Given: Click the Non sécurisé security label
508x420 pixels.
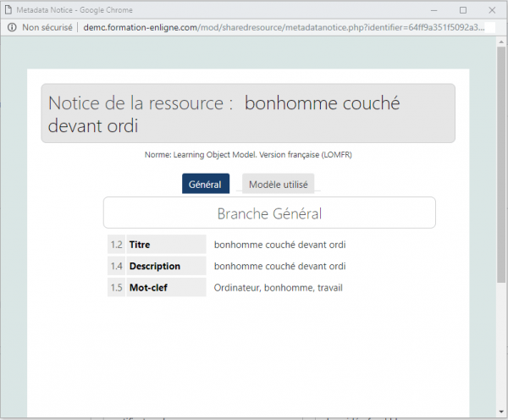Looking at the screenshot, I should 47,26.
